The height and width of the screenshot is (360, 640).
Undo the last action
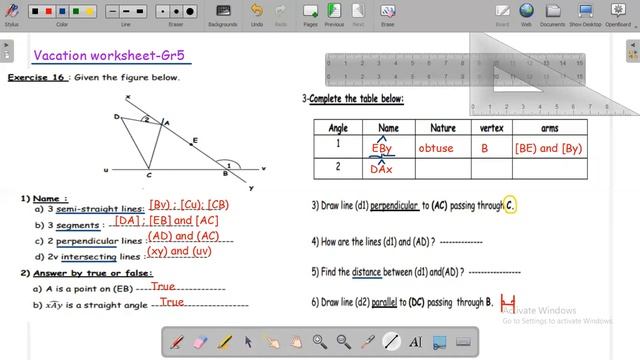(x=257, y=15)
